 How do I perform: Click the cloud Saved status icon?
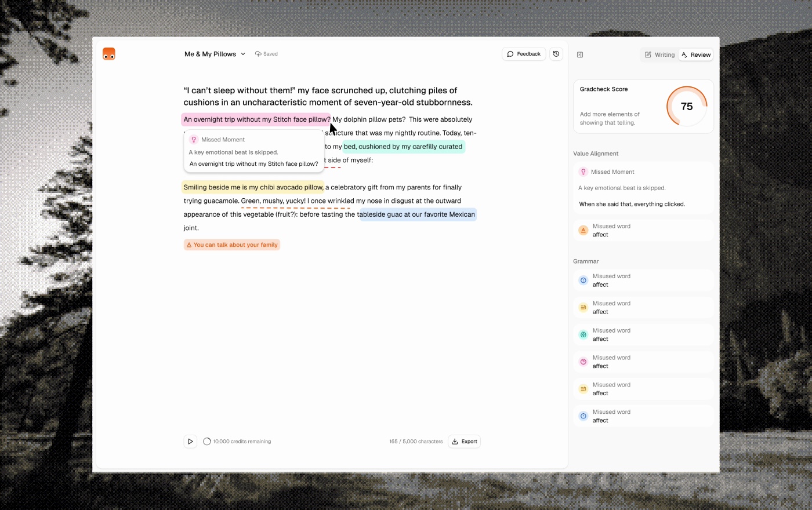click(258, 54)
